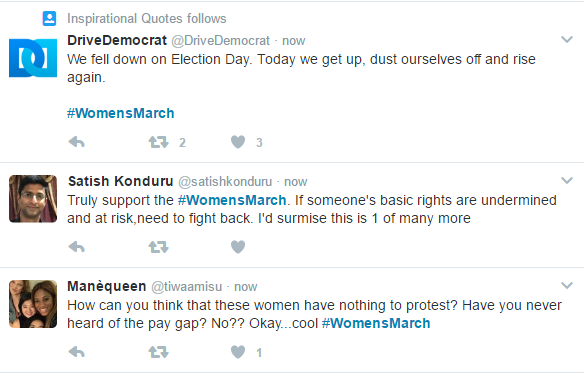This screenshot has height=375, width=584.
Task: Reply to Manèqueen's tweet
Action: [x=77, y=352]
